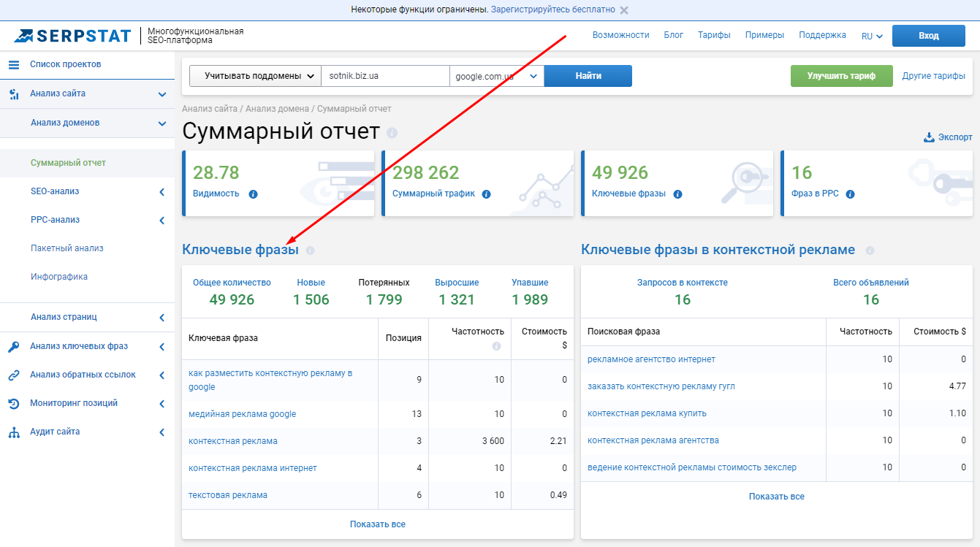Expand the Аудит сайта chevron
Screen dimensions: 980x547
click(162, 432)
